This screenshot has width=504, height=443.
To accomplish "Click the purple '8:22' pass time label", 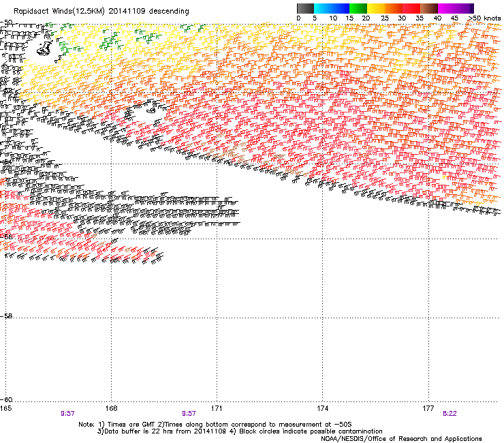I will pyautogui.click(x=450, y=414).
